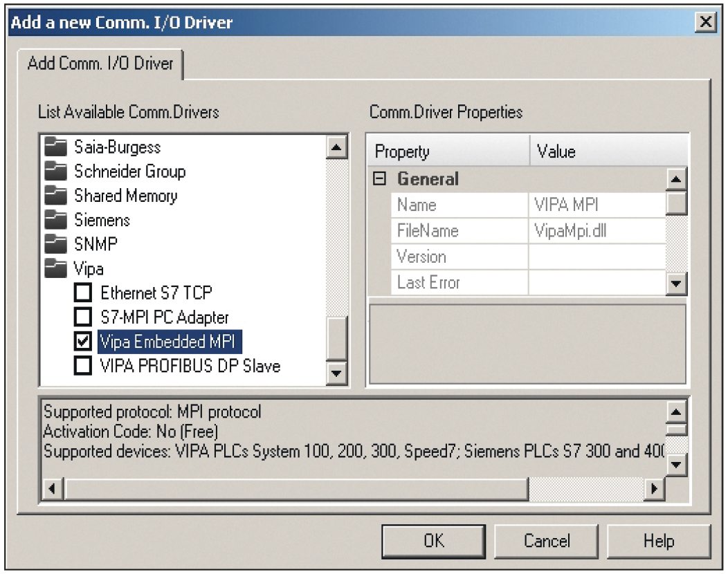Select the Name value VIPA MPI
The image size is (728, 574).
tap(597, 205)
